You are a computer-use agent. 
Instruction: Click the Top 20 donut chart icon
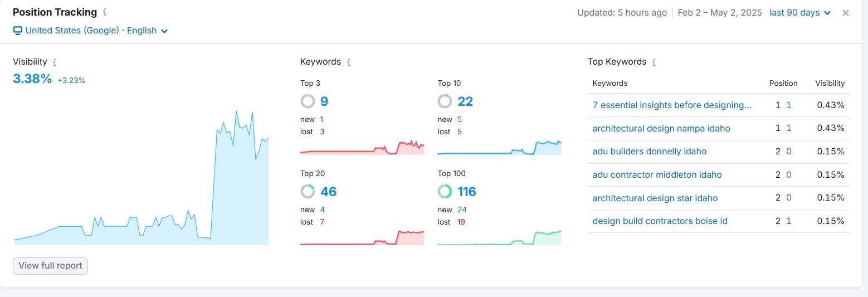(308, 192)
